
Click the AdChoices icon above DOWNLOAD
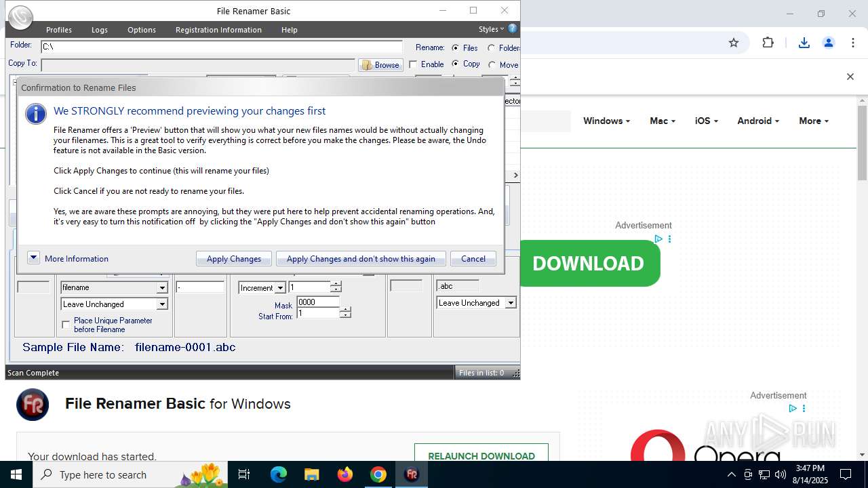[x=658, y=239]
